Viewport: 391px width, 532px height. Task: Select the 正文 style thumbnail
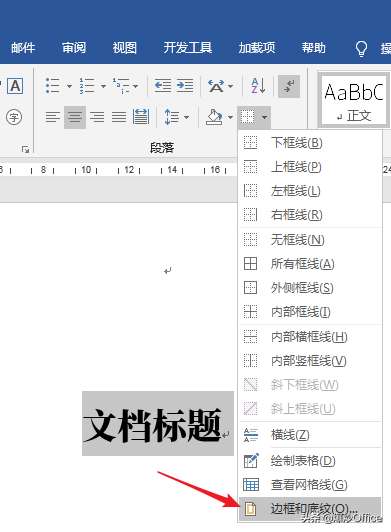pyautogui.click(x=354, y=100)
